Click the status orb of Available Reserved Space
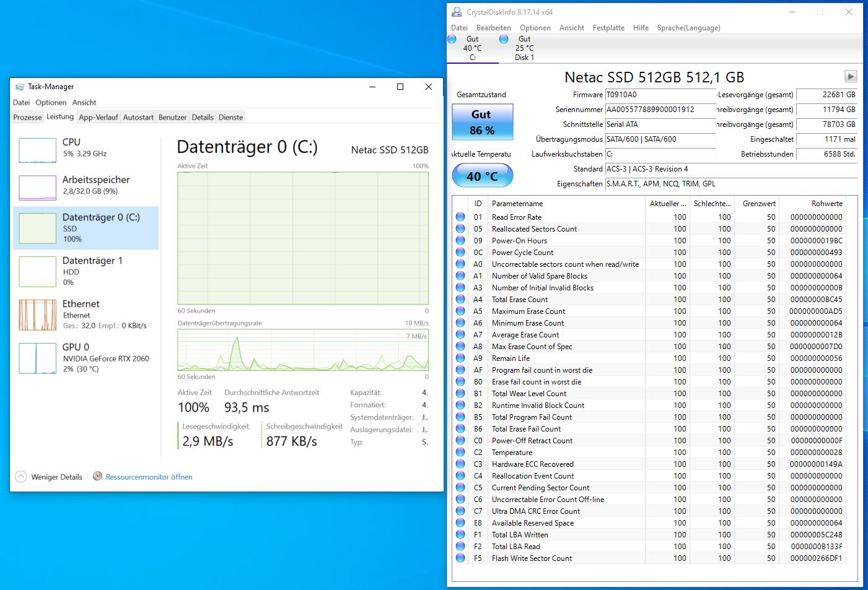Viewport: 868px width, 590px height. 460,523
